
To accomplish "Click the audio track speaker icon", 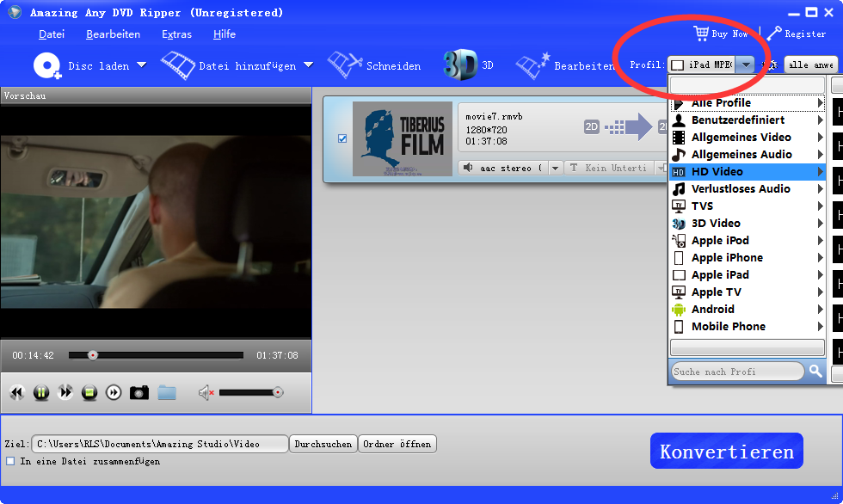I will (468, 168).
